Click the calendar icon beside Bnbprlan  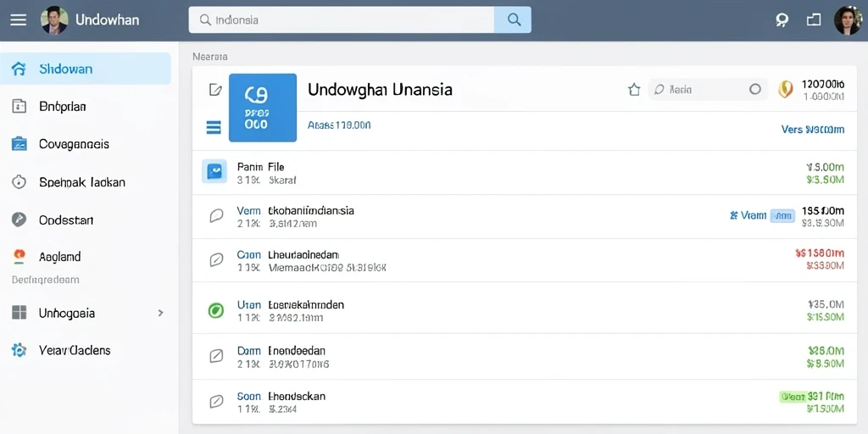pyautogui.click(x=19, y=106)
